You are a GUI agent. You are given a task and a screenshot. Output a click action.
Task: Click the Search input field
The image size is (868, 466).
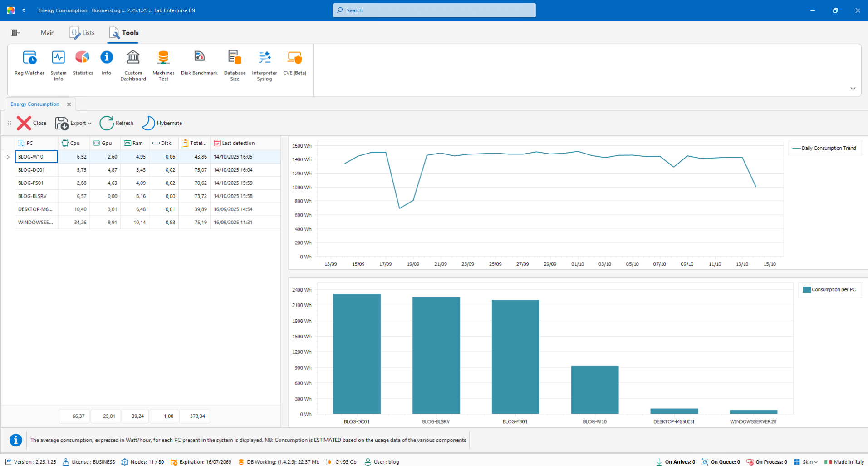pyautogui.click(x=434, y=10)
